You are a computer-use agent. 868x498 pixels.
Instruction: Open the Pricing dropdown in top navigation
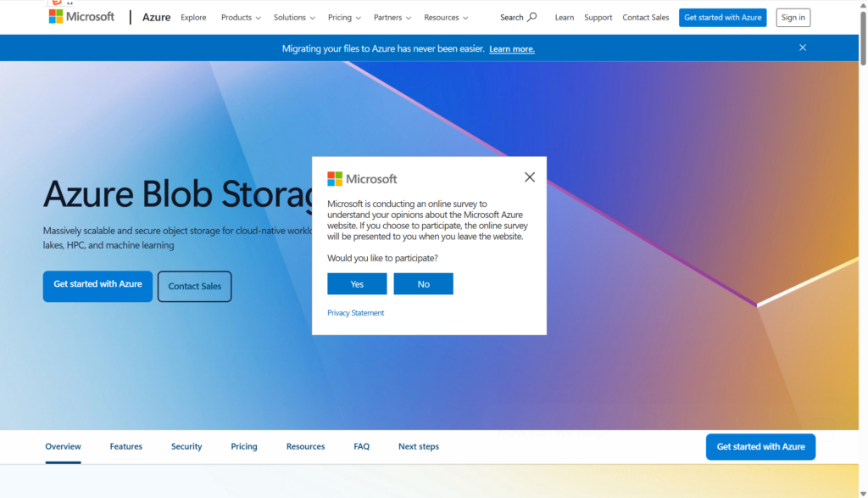click(x=344, y=17)
